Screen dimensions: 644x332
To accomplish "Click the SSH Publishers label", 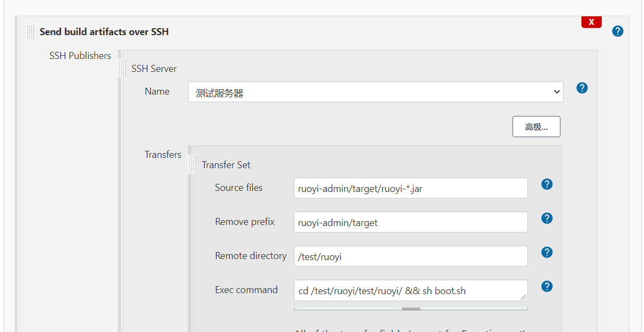I will pos(80,56).
